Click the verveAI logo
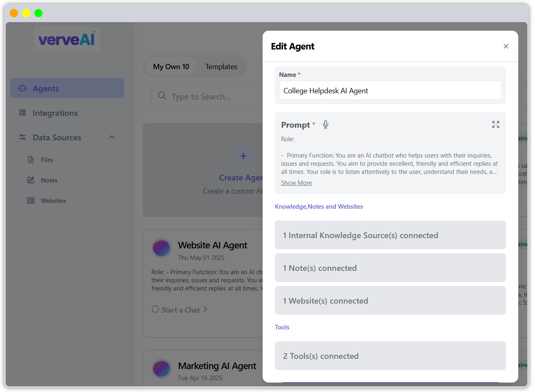 tap(67, 39)
